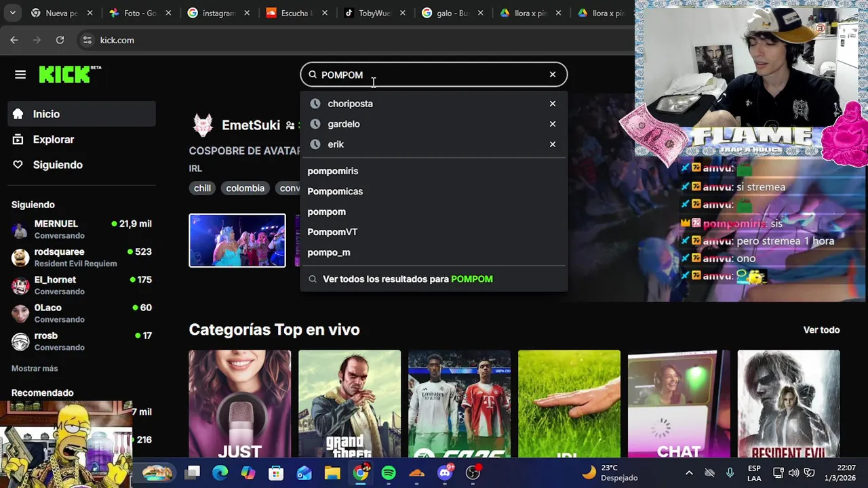
Task: Open featured stream thumbnail
Action: [x=237, y=241]
